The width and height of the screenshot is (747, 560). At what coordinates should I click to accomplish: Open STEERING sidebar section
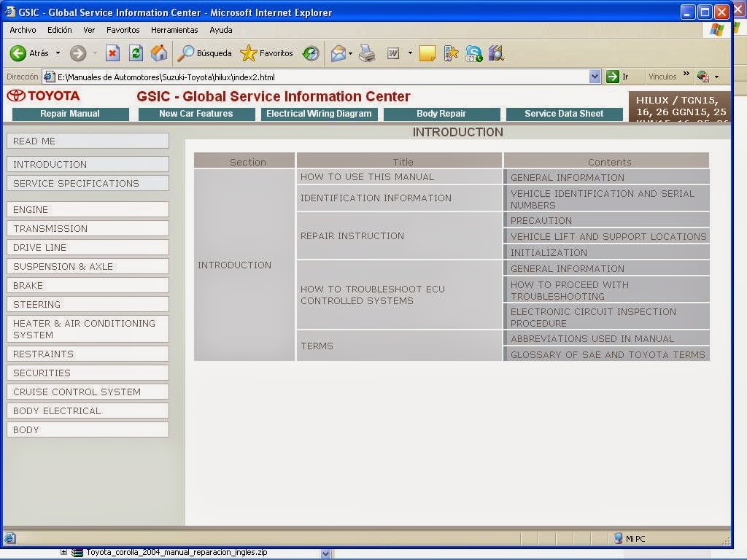pos(88,304)
